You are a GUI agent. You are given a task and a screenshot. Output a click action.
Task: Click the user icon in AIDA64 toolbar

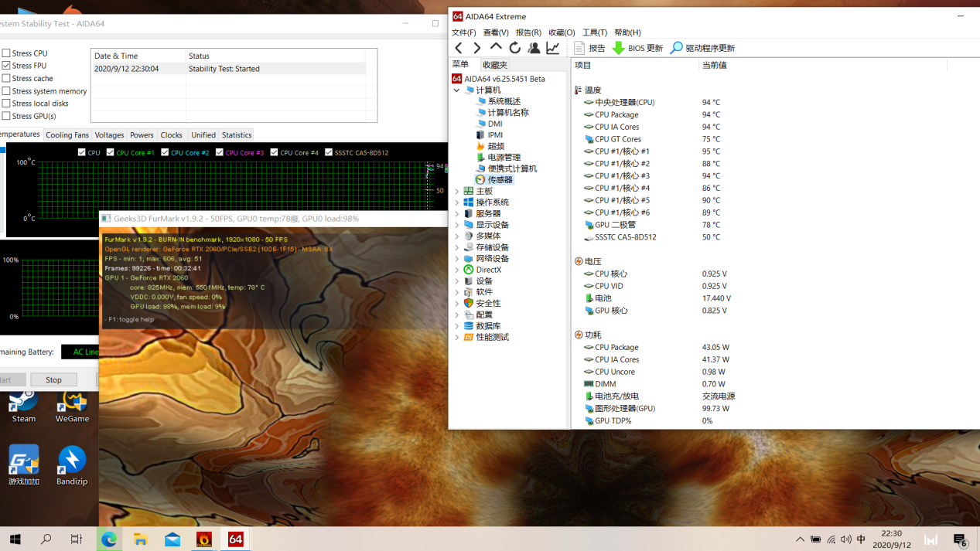tap(534, 48)
